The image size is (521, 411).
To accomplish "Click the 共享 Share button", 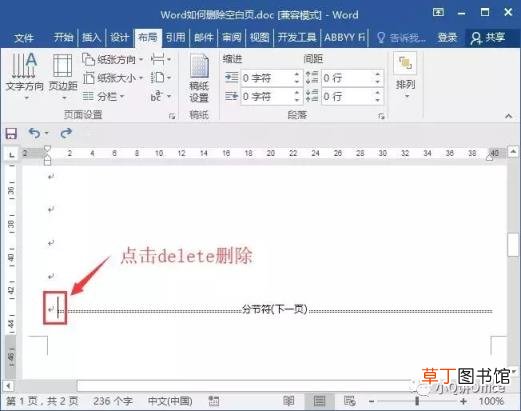I will click(x=488, y=37).
